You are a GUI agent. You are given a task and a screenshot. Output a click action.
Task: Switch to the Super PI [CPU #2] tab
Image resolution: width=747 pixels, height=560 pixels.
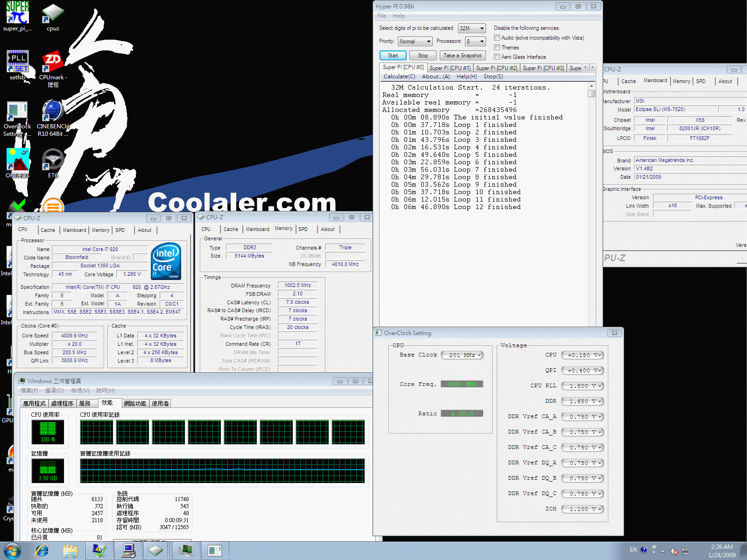[496, 68]
